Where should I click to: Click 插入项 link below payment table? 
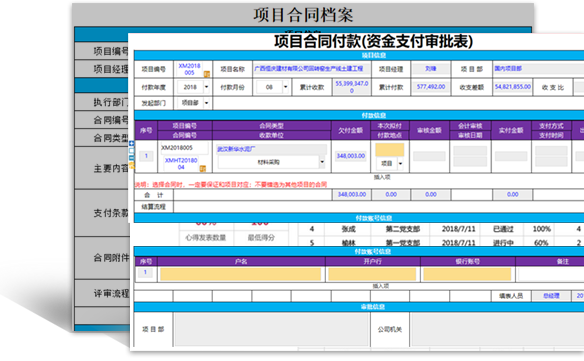[382, 177]
